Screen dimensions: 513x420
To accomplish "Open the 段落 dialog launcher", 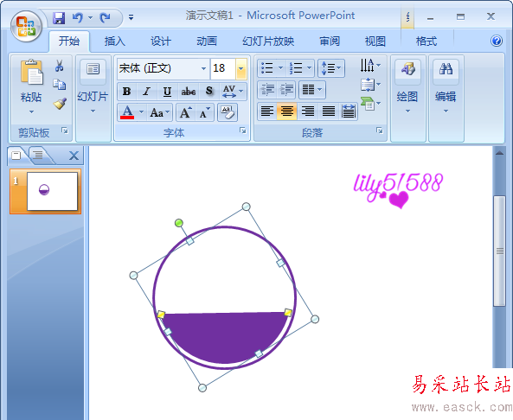I will point(380,130).
